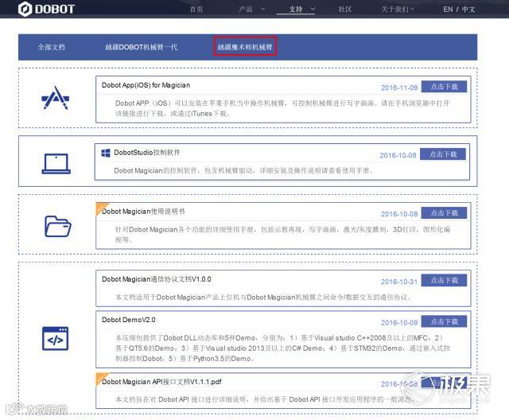509x420 pixels.
Task: Click date 2016-11-09
Action: coord(399,87)
